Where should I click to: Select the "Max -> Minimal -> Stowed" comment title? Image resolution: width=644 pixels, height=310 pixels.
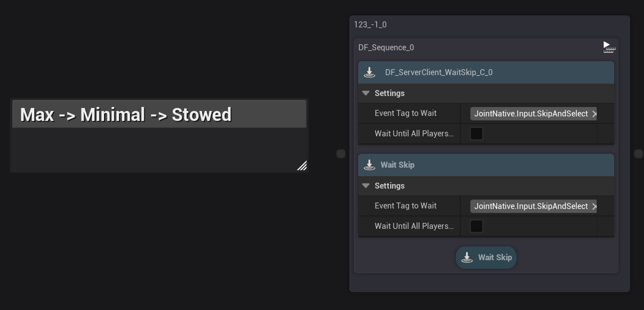tap(126, 115)
